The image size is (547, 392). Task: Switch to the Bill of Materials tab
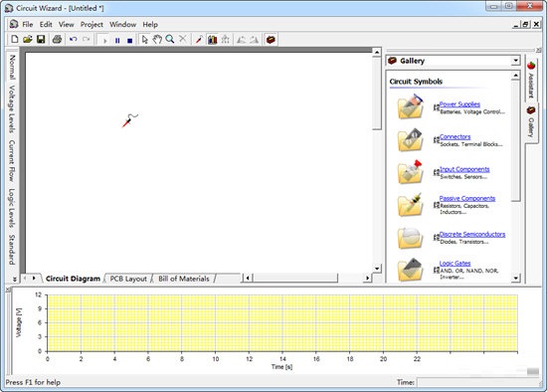click(x=184, y=279)
